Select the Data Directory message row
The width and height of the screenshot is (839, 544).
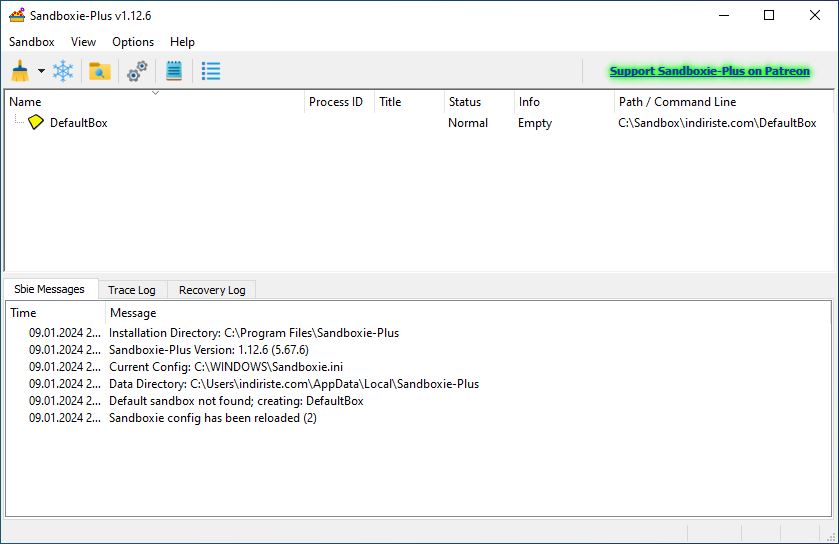tap(418, 384)
